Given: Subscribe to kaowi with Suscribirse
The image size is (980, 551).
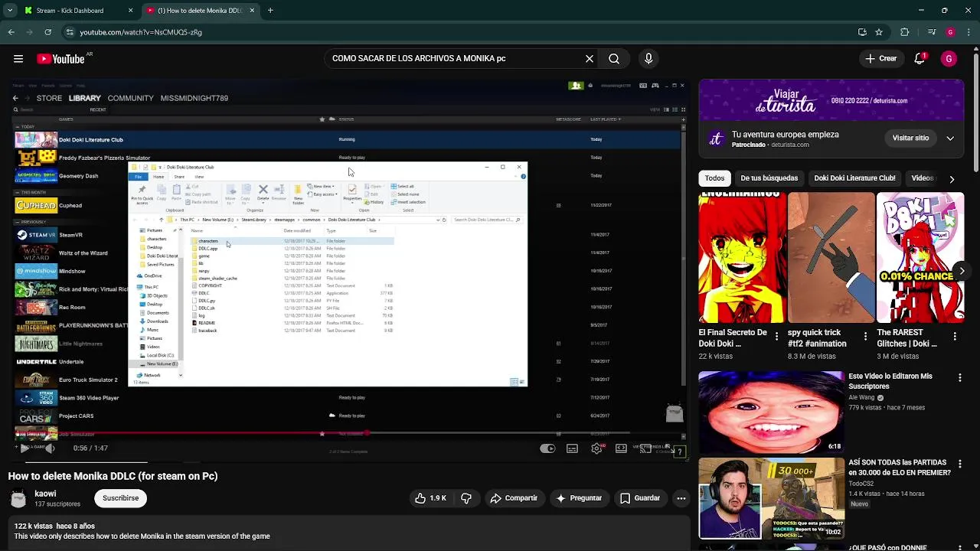Looking at the screenshot, I should [120, 498].
